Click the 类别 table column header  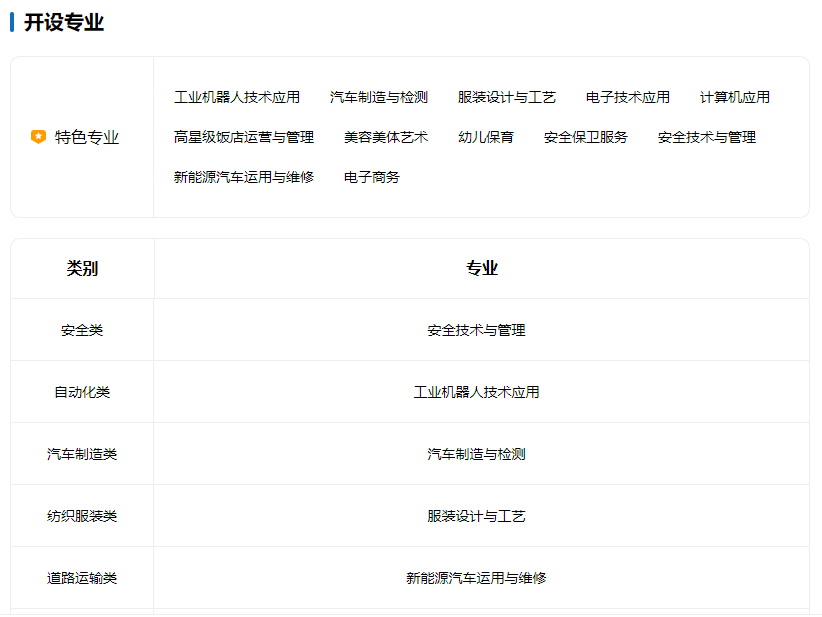pos(82,268)
